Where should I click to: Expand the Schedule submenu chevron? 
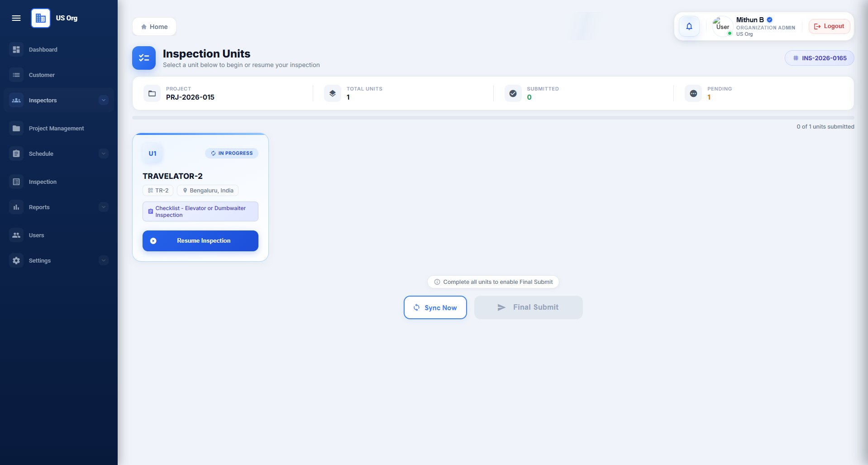[104, 153]
